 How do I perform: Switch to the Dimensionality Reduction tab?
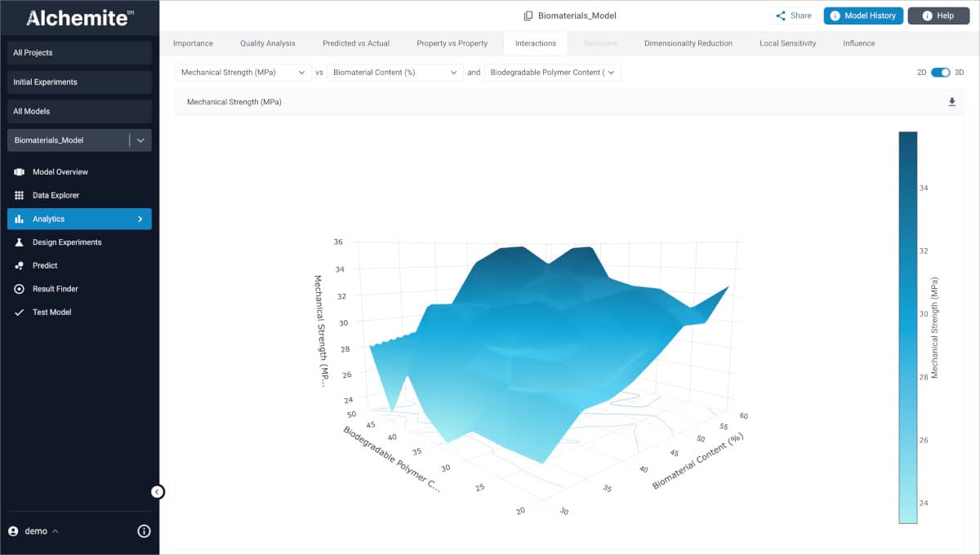688,43
